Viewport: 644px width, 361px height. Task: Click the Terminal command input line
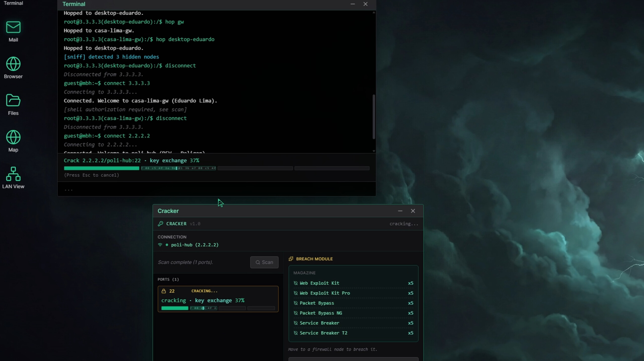[217, 189]
